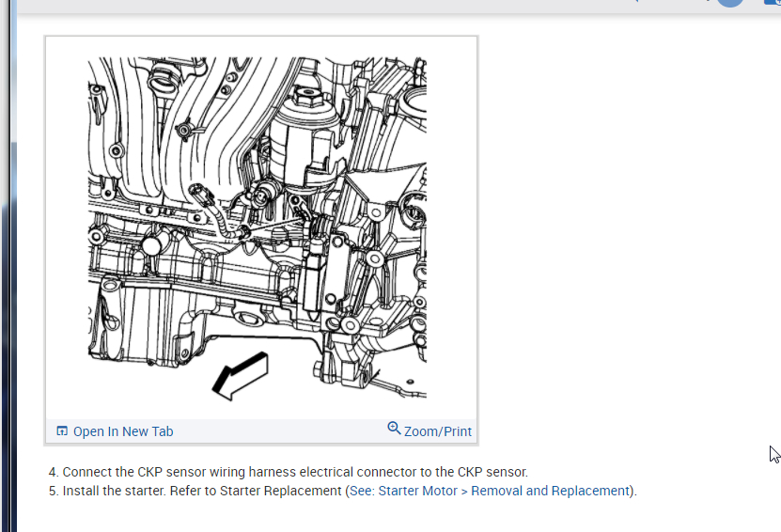Click the blue button in top-right corner
This screenshot has width=781, height=532.
click(773, 2)
